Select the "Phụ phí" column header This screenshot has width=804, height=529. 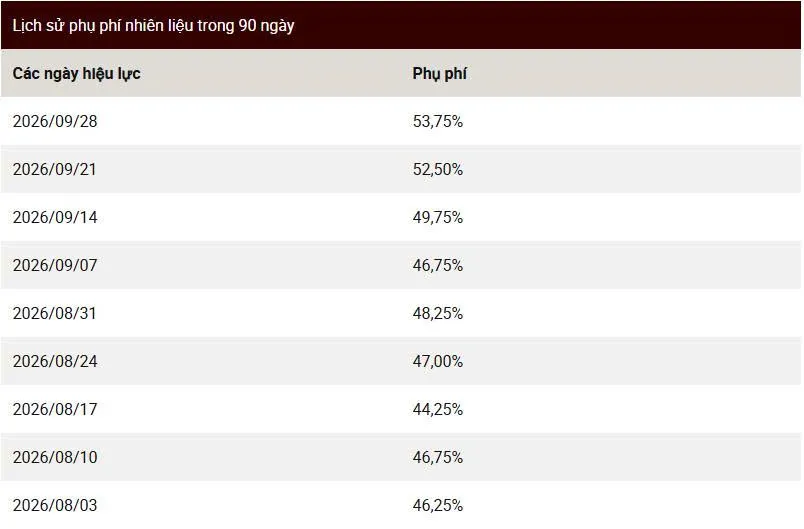[x=439, y=73]
